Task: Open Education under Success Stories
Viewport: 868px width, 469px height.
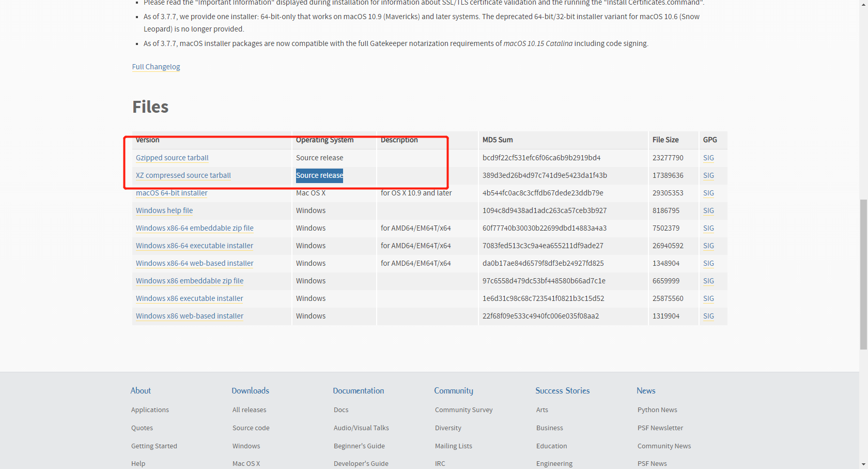Action: pos(552,446)
